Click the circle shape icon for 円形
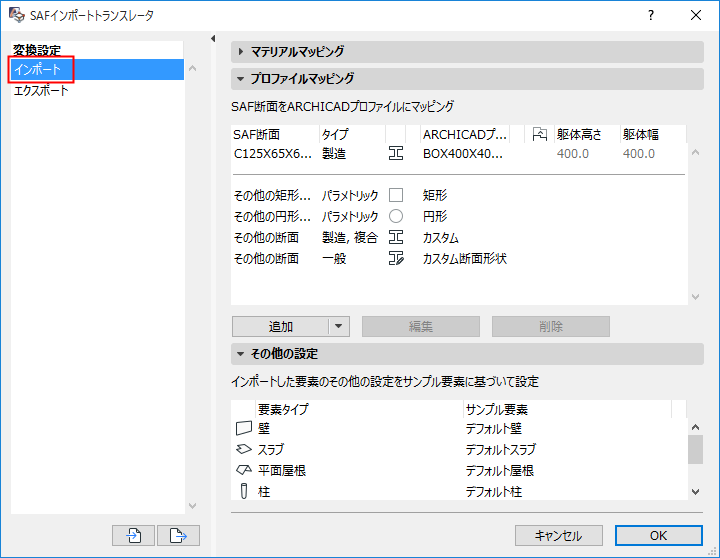The image size is (720, 558). pyautogui.click(x=396, y=216)
